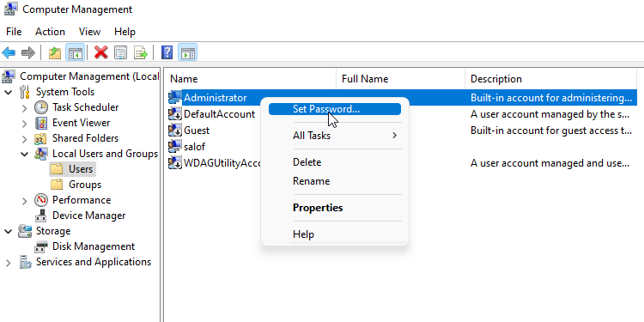This screenshot has width=644, height=322.
Task: Expand the Task Scheduler tree node
Action: pos(25,108)
